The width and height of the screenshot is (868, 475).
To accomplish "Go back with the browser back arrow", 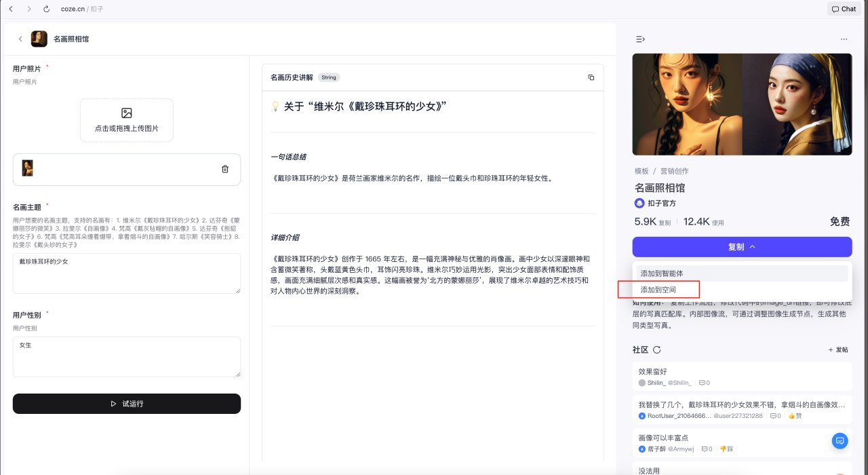I will tap(11, 9).
